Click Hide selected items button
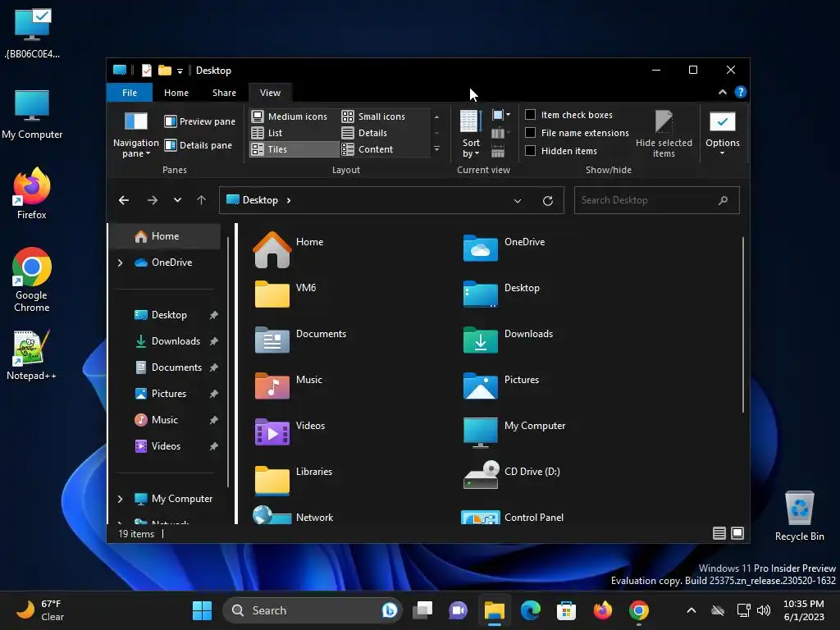Image resolution: width=840 pixels, height=630 pixels. (x=664, y=134)
